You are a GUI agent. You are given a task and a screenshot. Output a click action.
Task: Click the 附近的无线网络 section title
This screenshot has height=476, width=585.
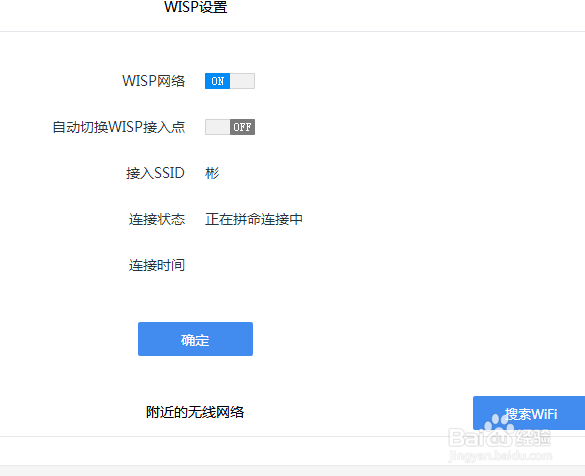195,412
